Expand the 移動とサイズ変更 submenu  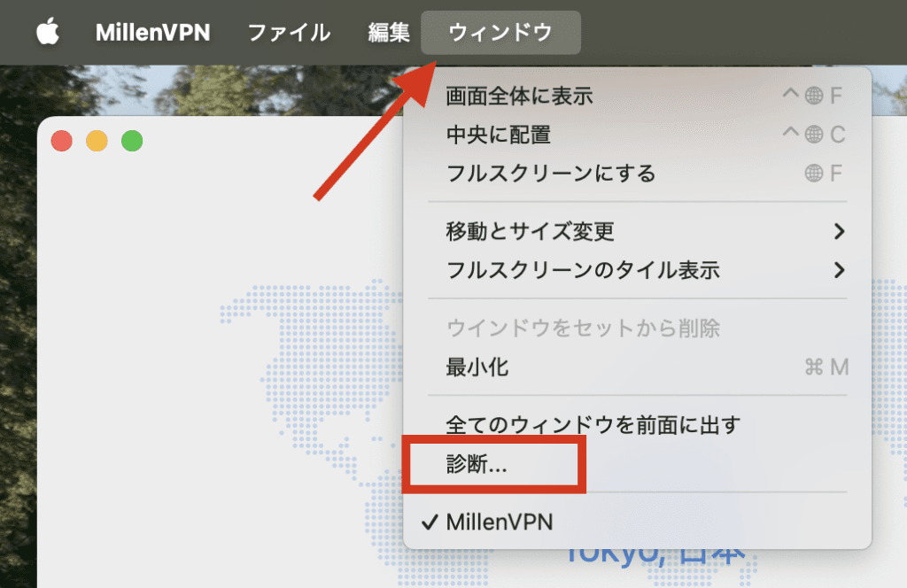(x=530, y=231)
